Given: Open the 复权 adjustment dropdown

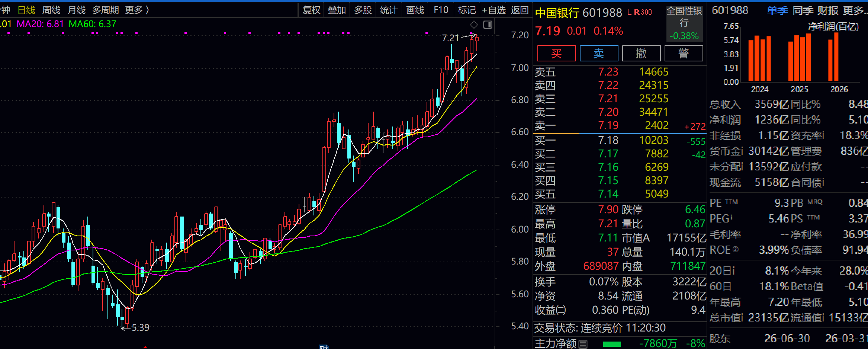Looking at the screenshot, I should click(311, 10).
